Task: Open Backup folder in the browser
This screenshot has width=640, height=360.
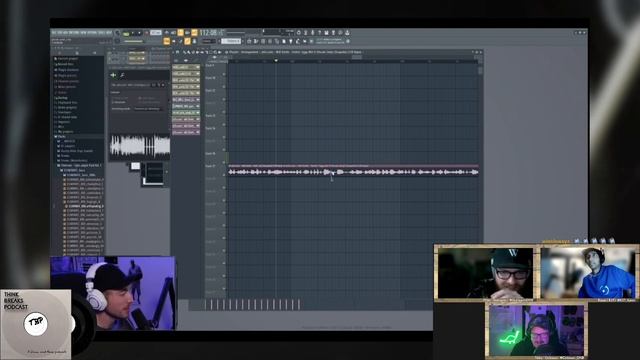Action: pos(62,98)
